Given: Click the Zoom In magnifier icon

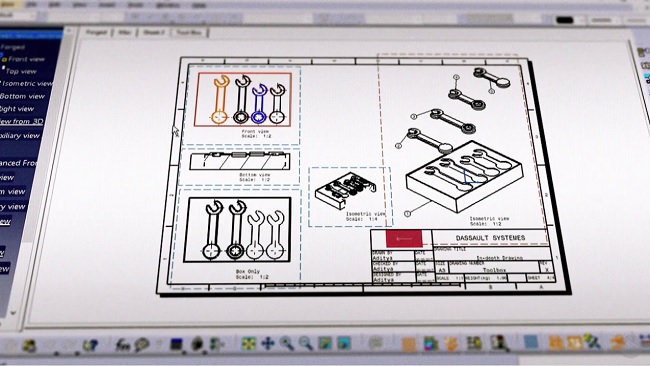Looking at the screenshot, I should point(286,344).
